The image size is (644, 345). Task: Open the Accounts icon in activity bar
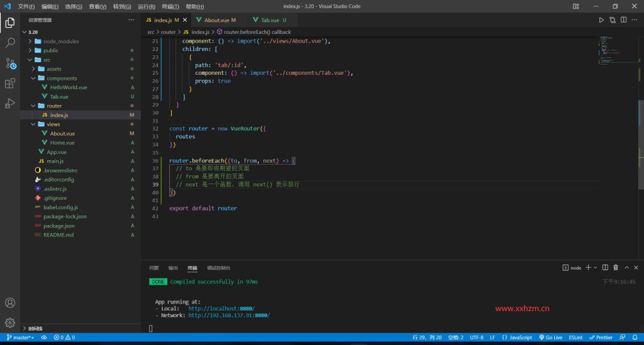tap(10, 303)
